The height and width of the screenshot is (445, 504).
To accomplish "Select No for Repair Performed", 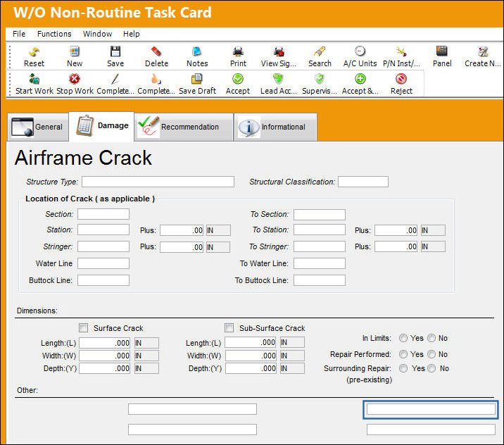I will coord(431,354).
